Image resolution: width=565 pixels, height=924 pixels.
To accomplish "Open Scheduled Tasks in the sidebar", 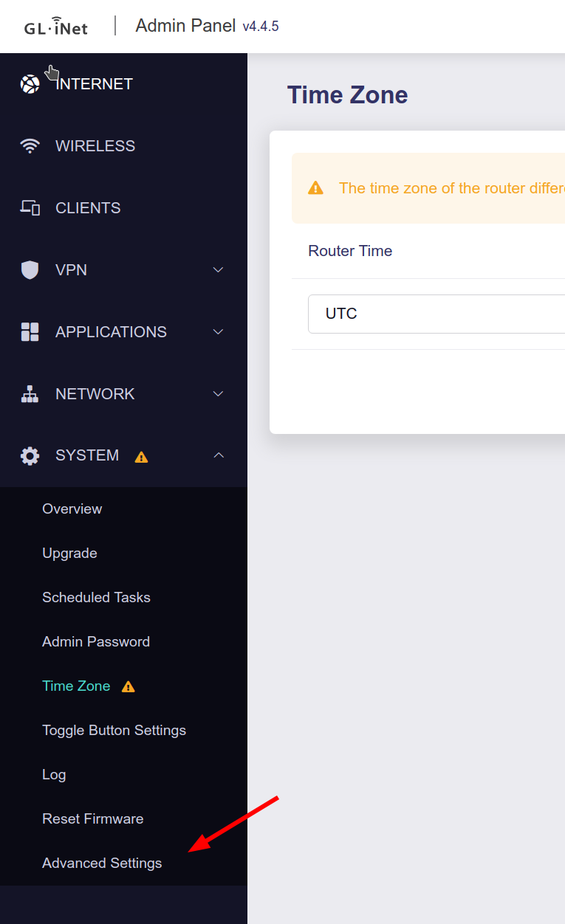I will click(96, 598).
